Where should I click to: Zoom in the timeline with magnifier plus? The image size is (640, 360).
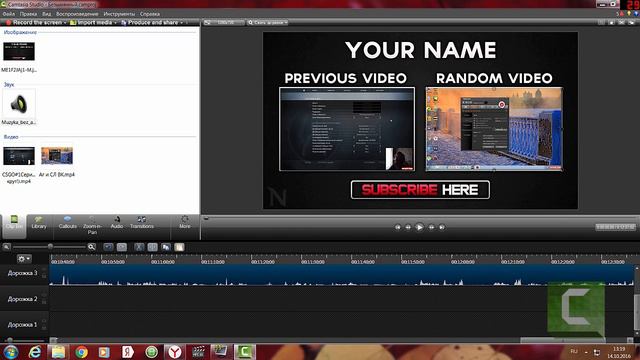tap(91, 247)
